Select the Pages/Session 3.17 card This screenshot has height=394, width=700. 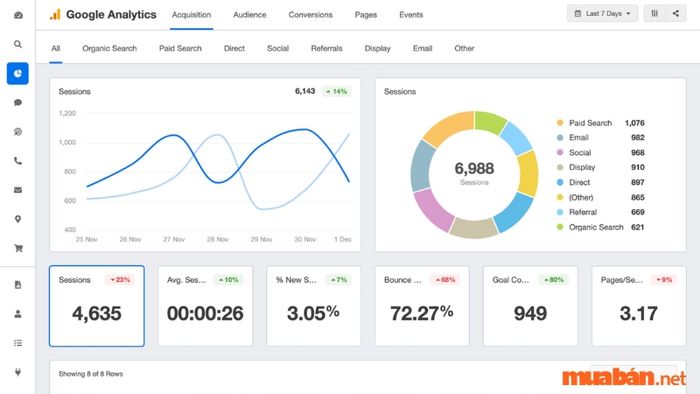click(639, 306)
